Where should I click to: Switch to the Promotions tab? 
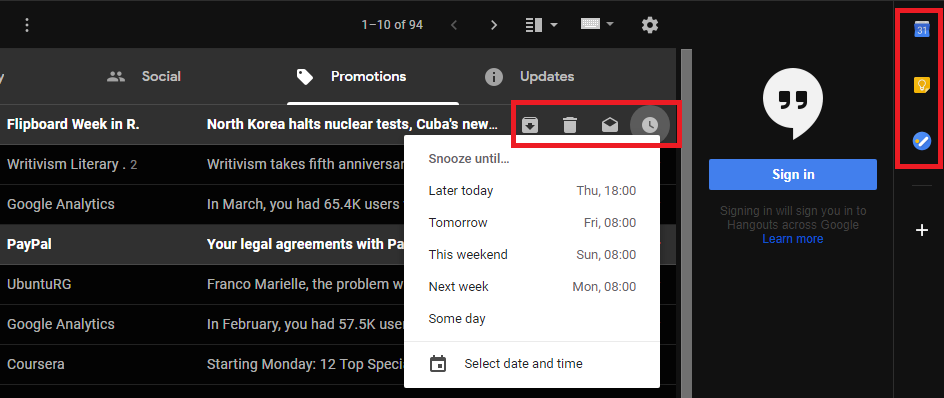click(373, 76)
